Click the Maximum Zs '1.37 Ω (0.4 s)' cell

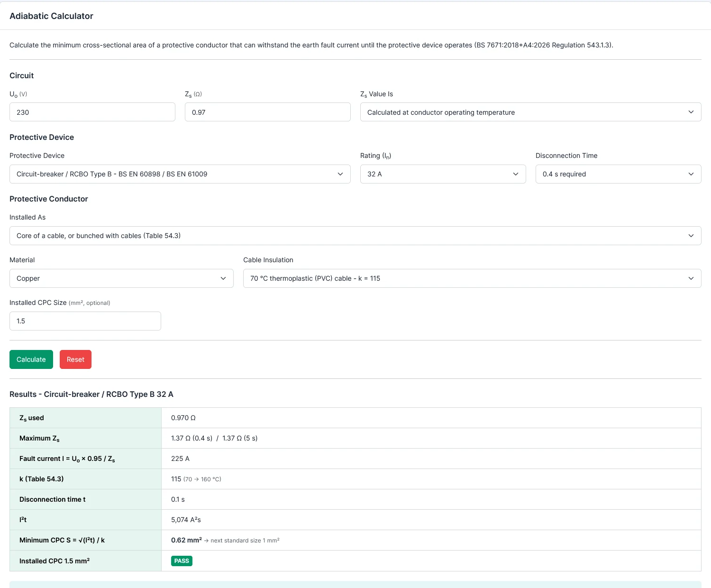tap(191, 438)
